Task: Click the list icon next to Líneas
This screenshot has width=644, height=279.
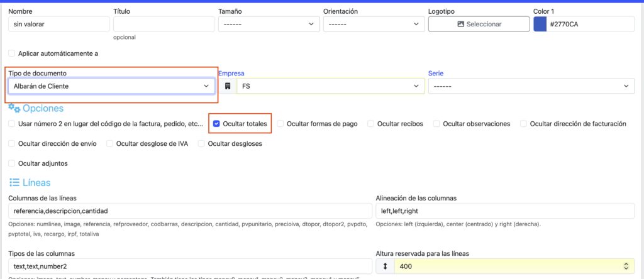Action: 14,183
